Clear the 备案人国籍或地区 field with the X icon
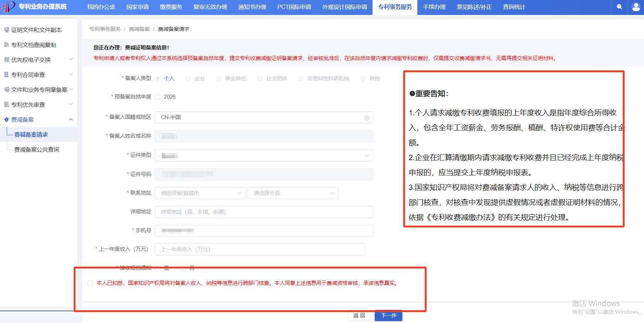 point(366,118)
